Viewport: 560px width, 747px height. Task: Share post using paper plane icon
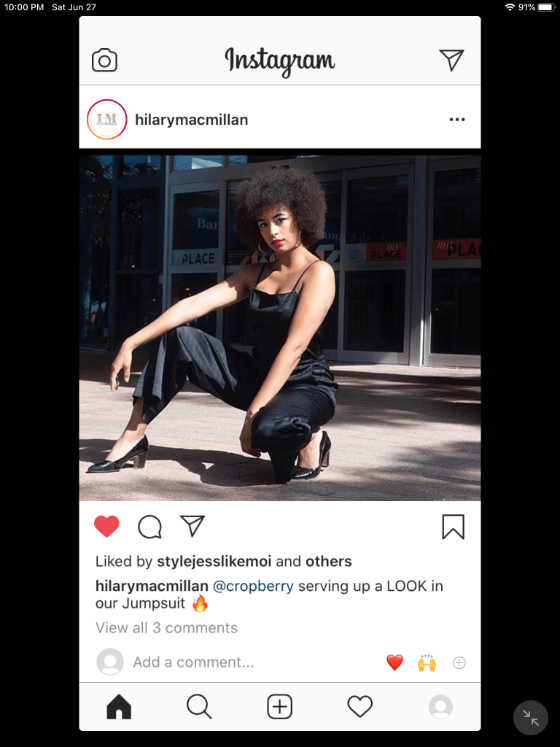(x=192, y=526)
